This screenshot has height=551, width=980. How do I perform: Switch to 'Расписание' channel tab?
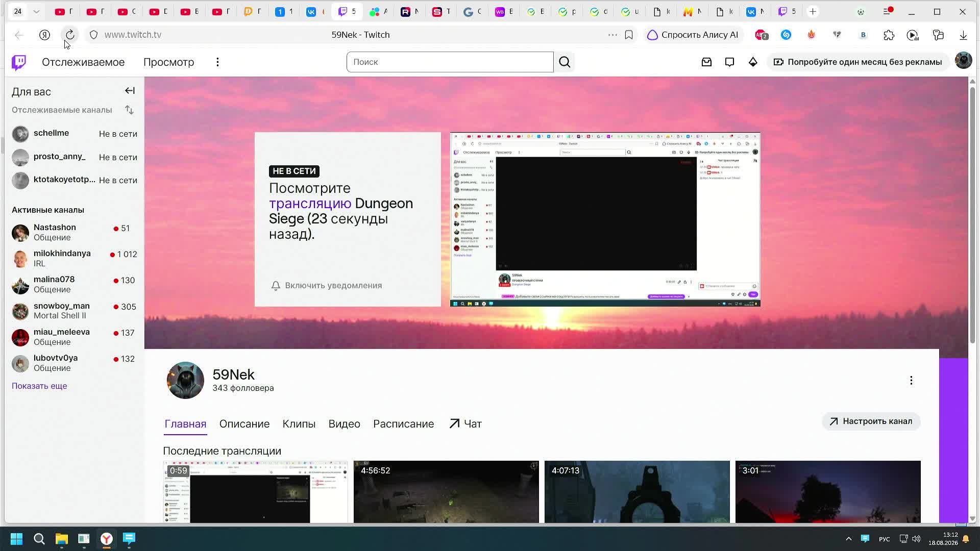click(403, 424)
